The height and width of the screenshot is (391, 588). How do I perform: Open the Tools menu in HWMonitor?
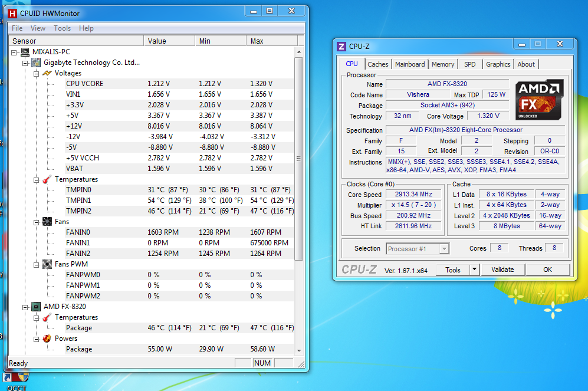63,28
